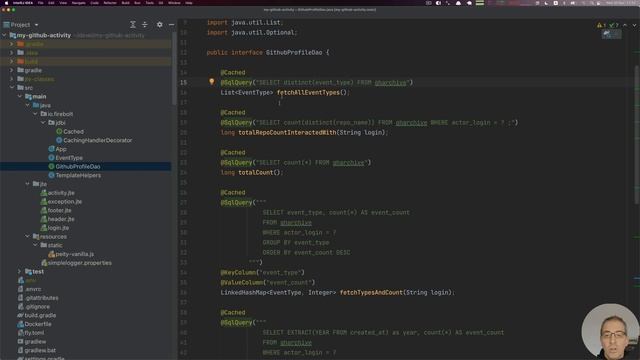Expand the test folder
This screenshot has height=360, width=640.
coord(20,271)
